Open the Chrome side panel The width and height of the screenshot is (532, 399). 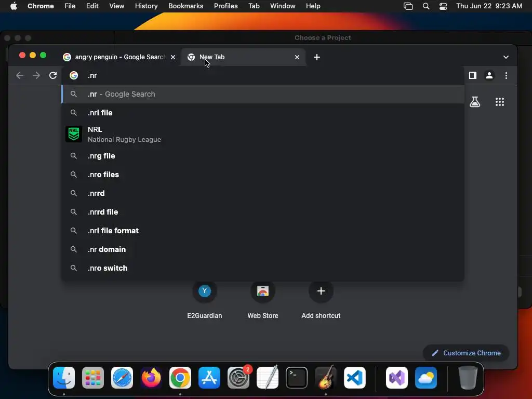click(x=473, y=75)
